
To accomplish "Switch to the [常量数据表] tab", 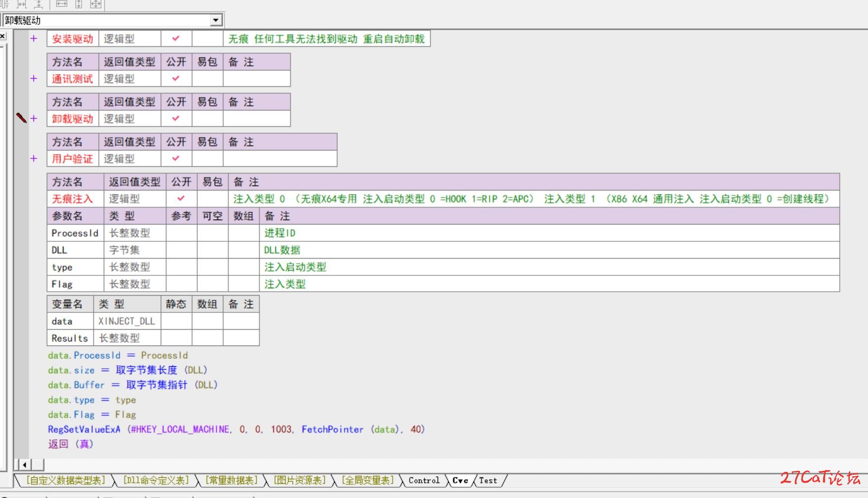I will (x=231, y=480).
